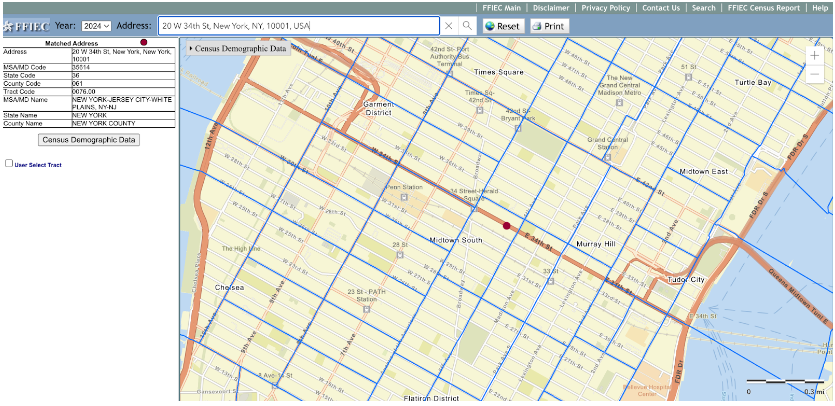Click the Tudor City map label
The image size is (835, 406).
(x=686, y=280)
